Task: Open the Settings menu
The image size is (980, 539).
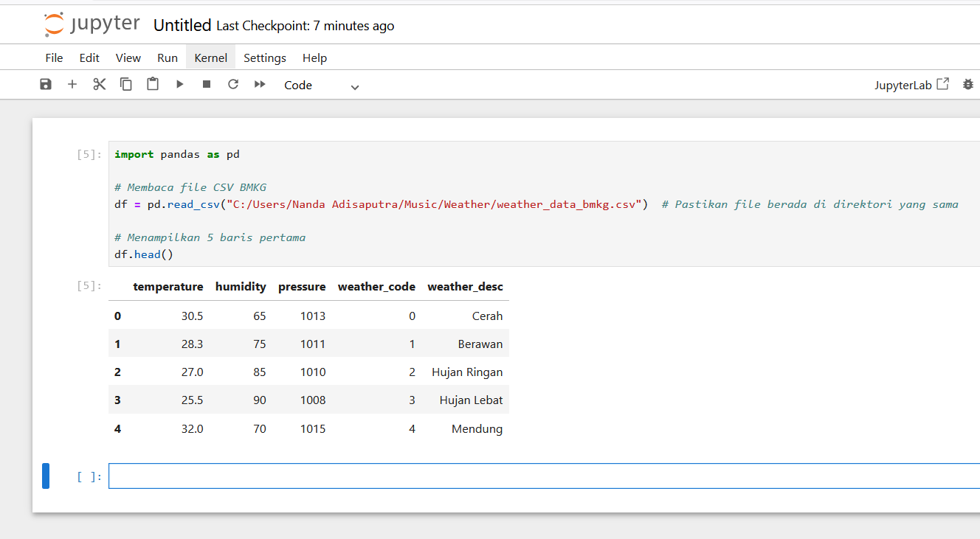Action: tap(264, 58)
